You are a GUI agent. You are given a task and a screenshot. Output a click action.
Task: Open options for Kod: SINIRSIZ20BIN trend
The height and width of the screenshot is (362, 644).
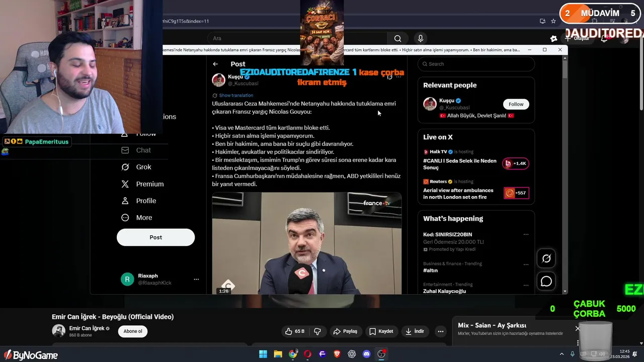click(526, 235)
